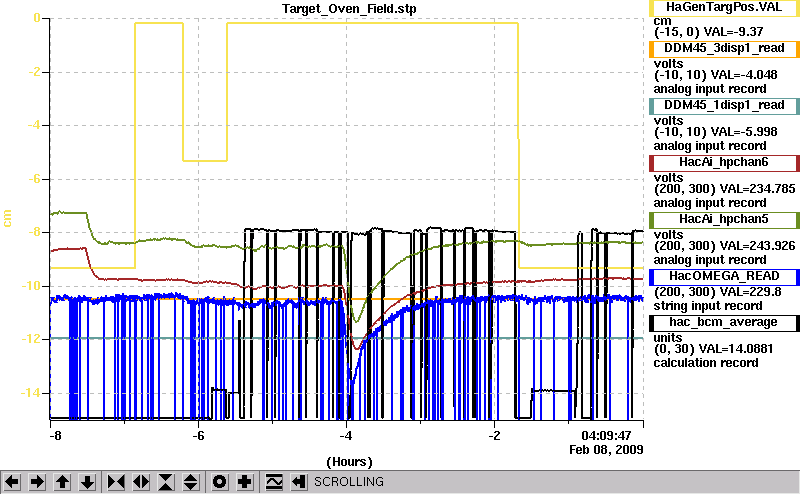Zoom out vertically using the vertical diamond icon
800x494 pixels.
point(190,482)
